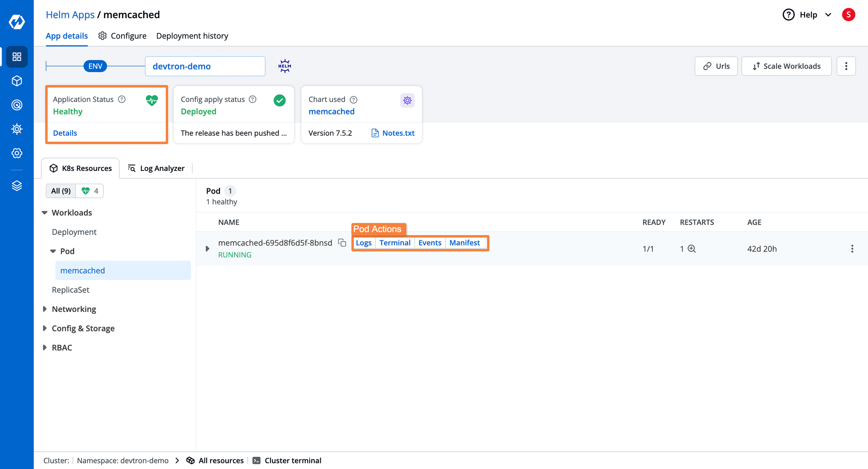Open the sun-gear icon in sidebar
The height and width of the screenshot is (469, 868).
click(17, 129)
